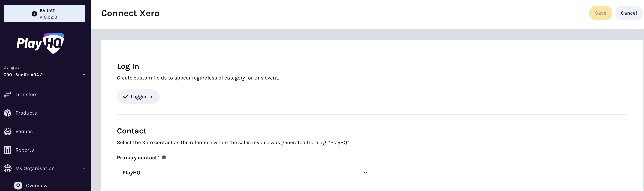Save the Xero connection settings

[x=601, y=13]
